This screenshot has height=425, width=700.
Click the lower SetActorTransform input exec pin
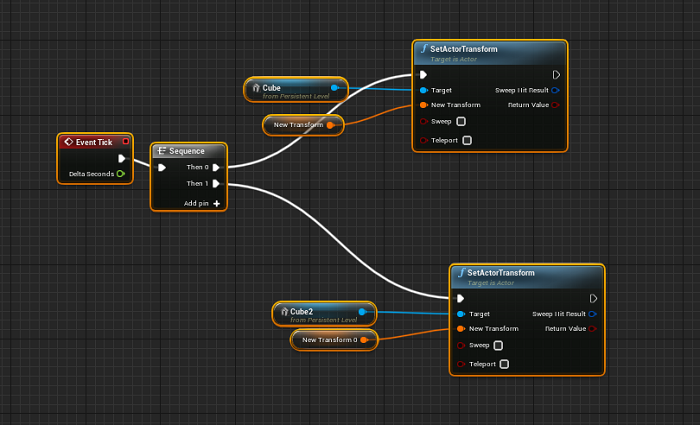click(x=460, y=298)
